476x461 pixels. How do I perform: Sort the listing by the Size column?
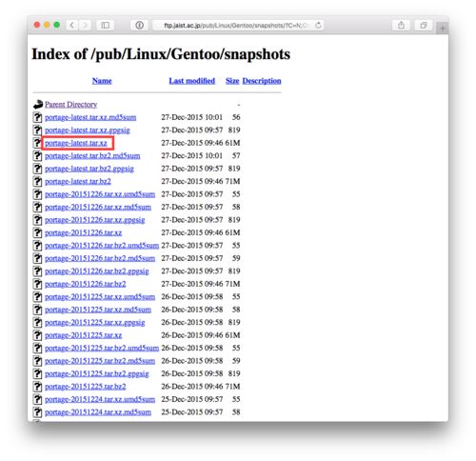coord(232,81)
